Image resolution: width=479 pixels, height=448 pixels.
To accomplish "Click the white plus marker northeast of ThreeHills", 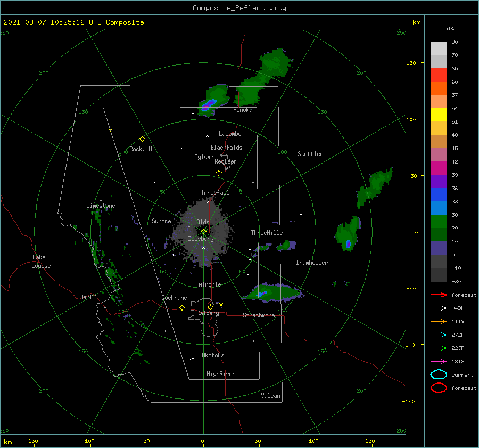I will [x=301, y=214].
